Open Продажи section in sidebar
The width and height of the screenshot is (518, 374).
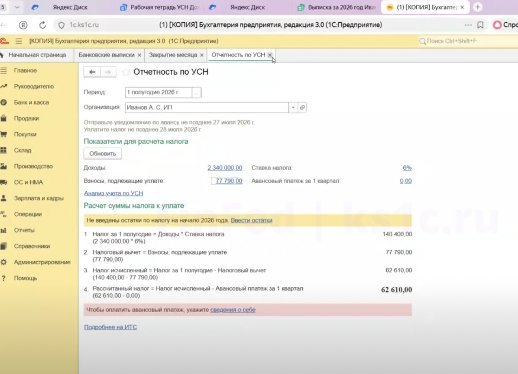coord(26,118)
